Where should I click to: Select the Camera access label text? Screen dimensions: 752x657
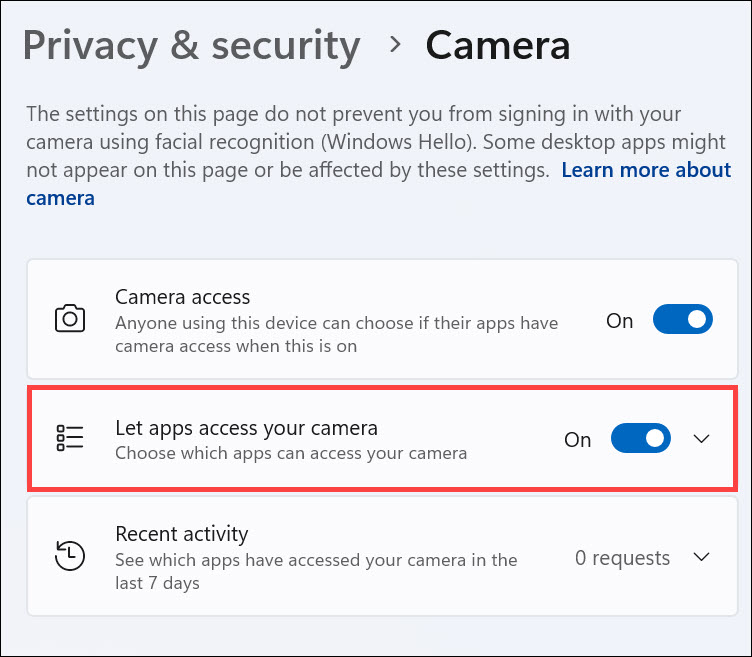[182, 297]
